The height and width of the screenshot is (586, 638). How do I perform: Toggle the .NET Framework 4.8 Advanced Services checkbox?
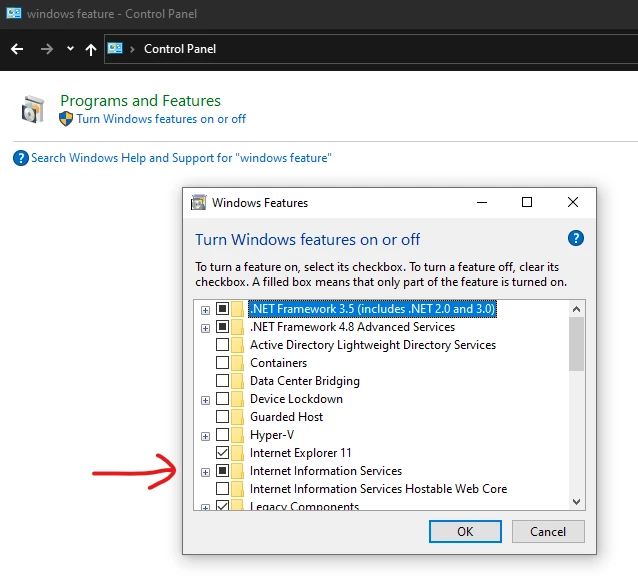(222, 326)
